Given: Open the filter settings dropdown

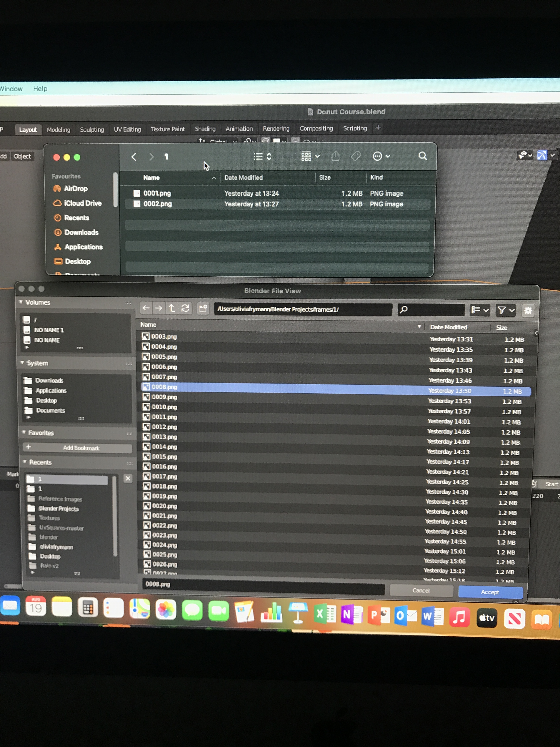Looking at the screenshot, I should pos(506,310).
